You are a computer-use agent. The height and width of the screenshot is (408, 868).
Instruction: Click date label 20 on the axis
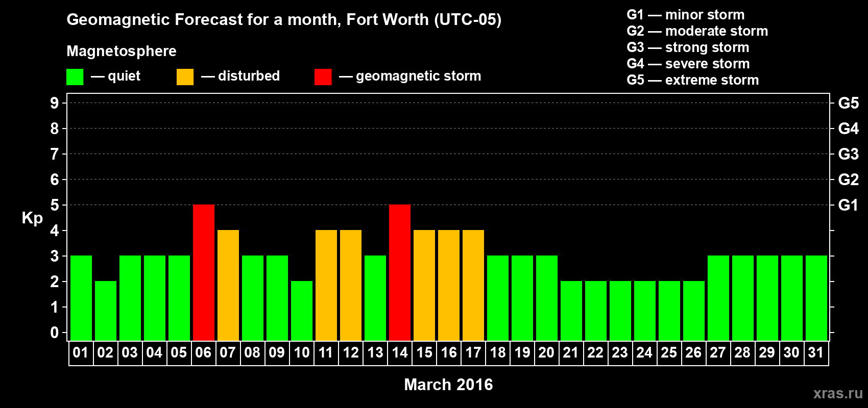point(546,352)
